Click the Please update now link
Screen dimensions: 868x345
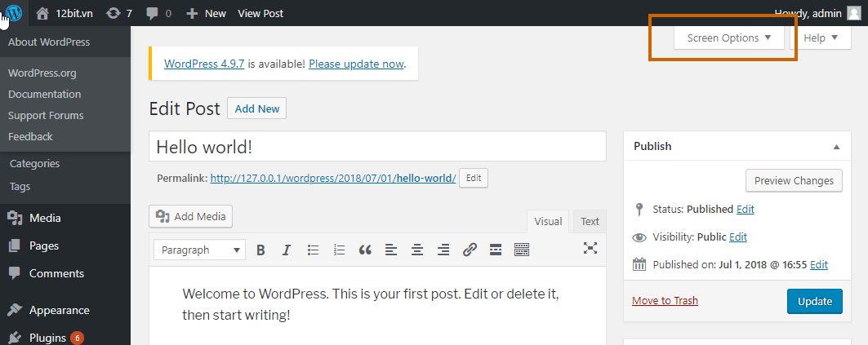point(356,64)
